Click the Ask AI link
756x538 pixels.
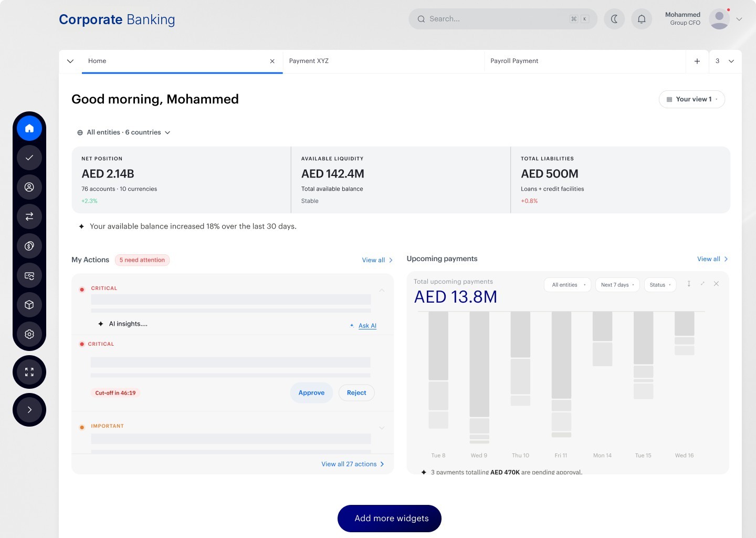pos(363,326)
